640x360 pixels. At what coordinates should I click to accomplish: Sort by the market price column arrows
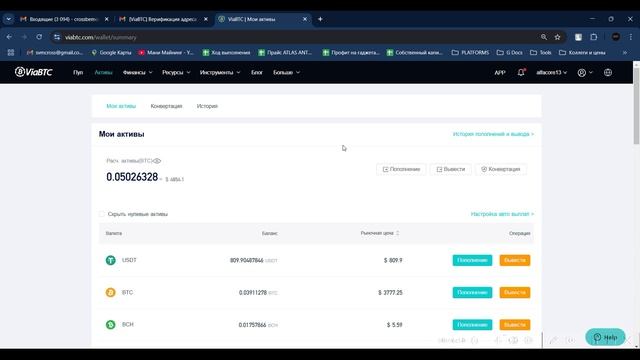(x=398, y=233)
